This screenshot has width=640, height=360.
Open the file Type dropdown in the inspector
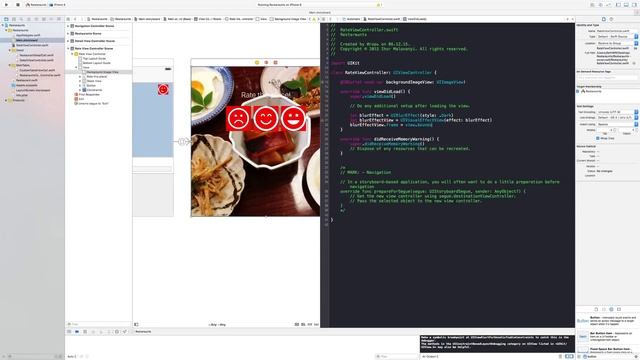click(x=617, y=36)
